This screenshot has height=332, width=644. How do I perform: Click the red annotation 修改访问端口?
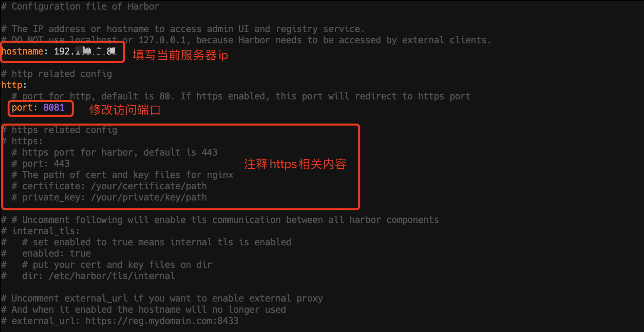point(125,110)
